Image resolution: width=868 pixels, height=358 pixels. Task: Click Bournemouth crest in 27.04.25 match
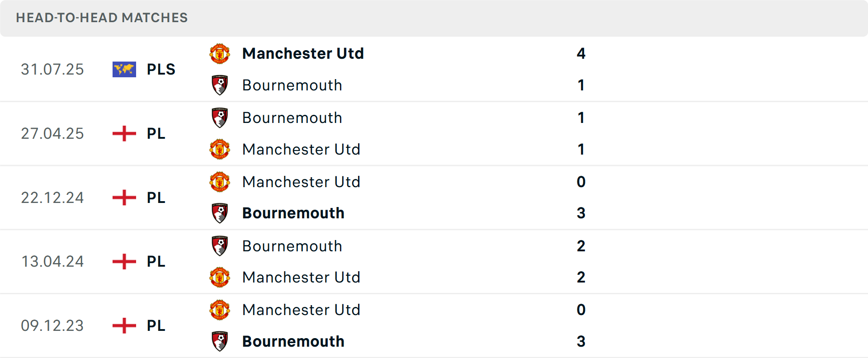[x=220, y=118]
